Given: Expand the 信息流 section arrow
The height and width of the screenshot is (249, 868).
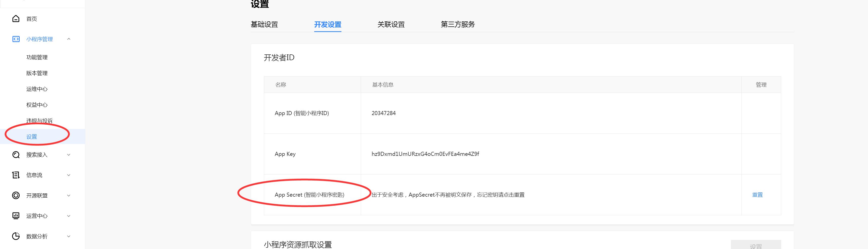Looking at the screenshot, I should coord(69,175).
